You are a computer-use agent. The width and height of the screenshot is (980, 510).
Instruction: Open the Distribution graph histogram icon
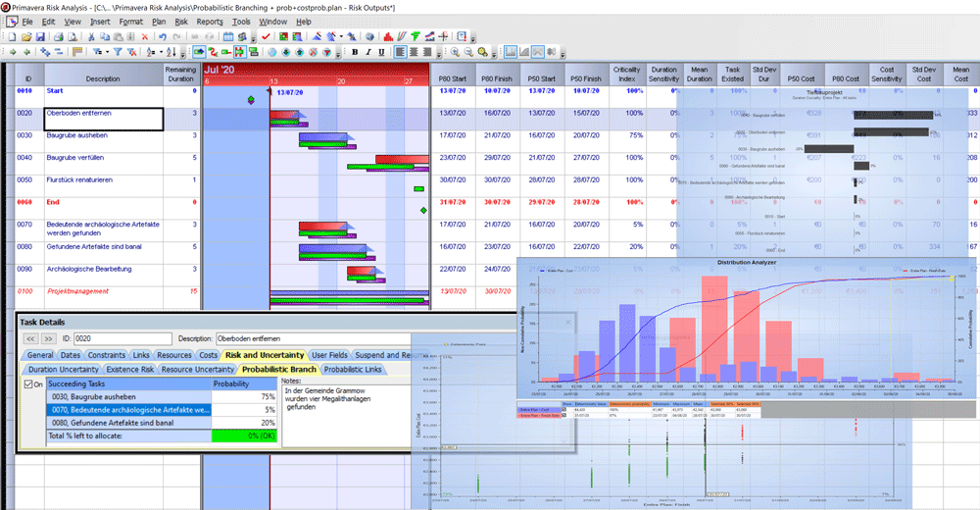click(388, 36)
